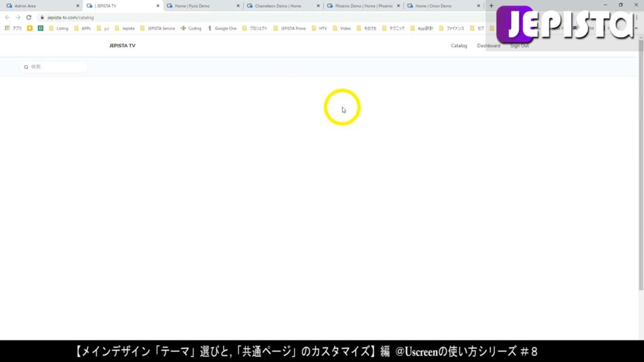Open the JEPISTA Prime bookmark folder
644x362 pixels.
click(289, 28)
